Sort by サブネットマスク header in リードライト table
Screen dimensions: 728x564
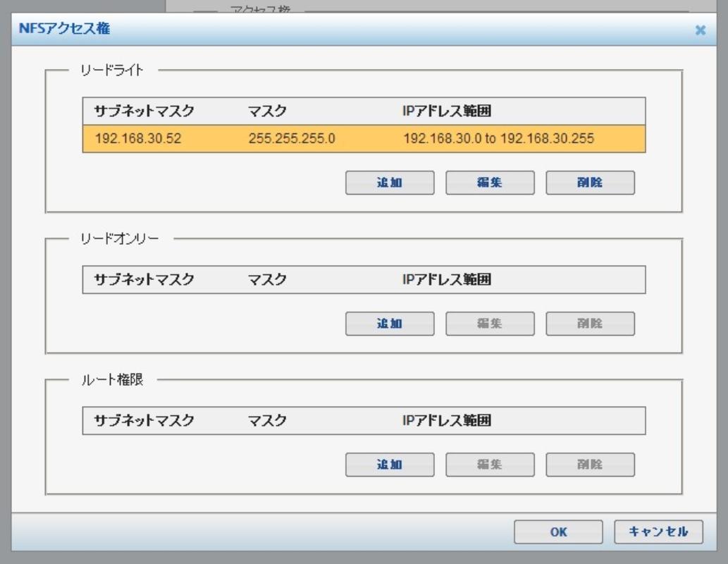pos(144,111)
